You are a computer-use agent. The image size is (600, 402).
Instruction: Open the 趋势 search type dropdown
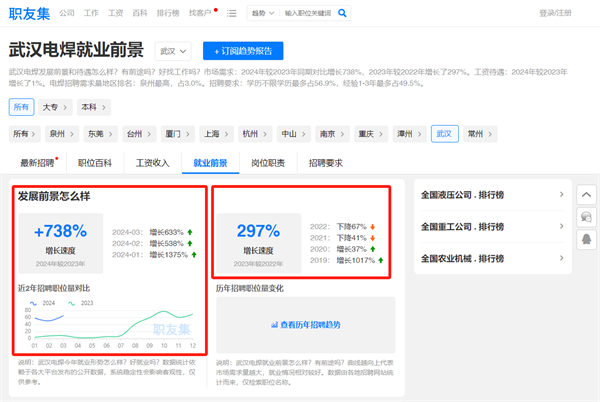263,13
